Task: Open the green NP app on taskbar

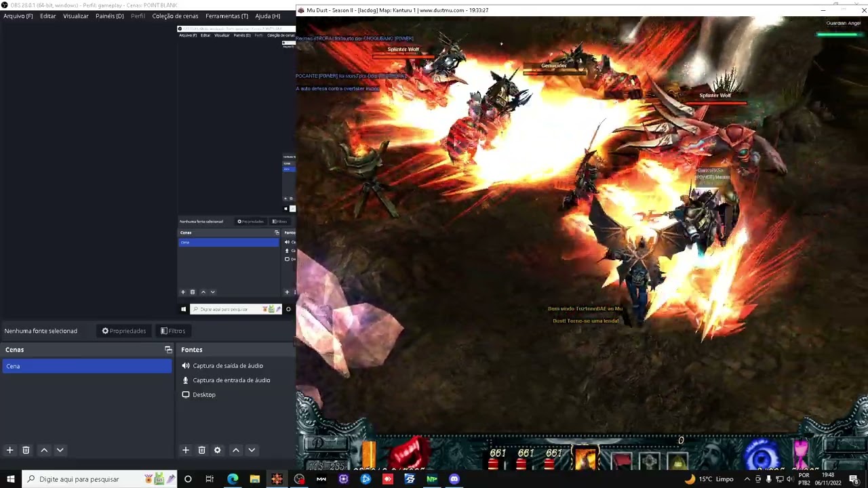Action: point(432,479)
